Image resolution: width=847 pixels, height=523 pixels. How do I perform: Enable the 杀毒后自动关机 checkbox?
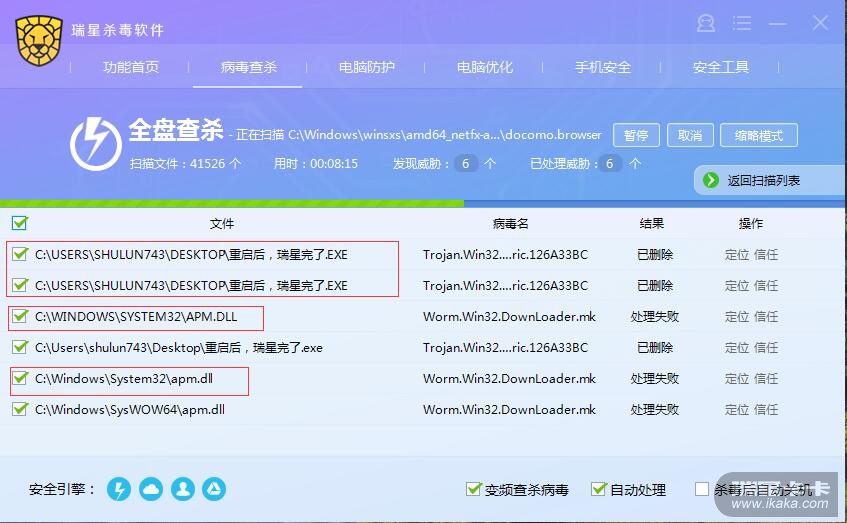click(x=702, y=489)
